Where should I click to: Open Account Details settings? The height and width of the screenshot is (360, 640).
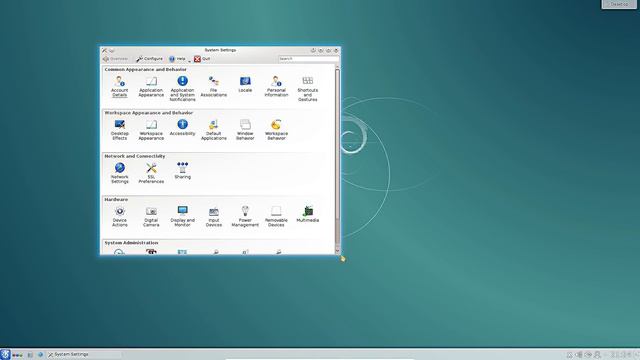120,87
